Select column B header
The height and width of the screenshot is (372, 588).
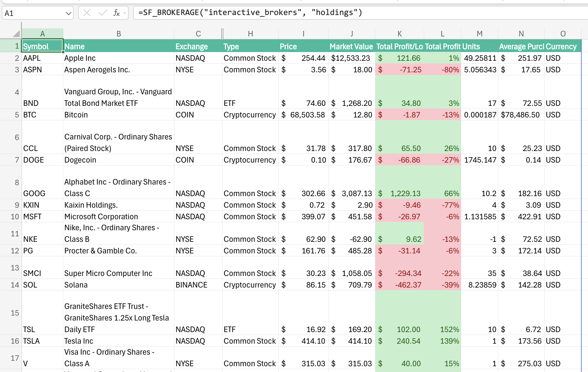119,34
